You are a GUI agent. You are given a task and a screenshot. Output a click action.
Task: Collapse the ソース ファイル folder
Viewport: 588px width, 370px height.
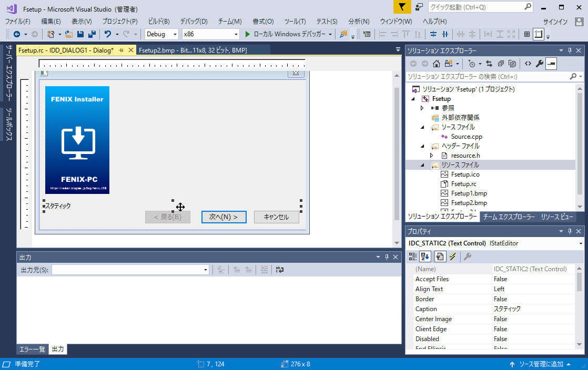click(423, 127)
